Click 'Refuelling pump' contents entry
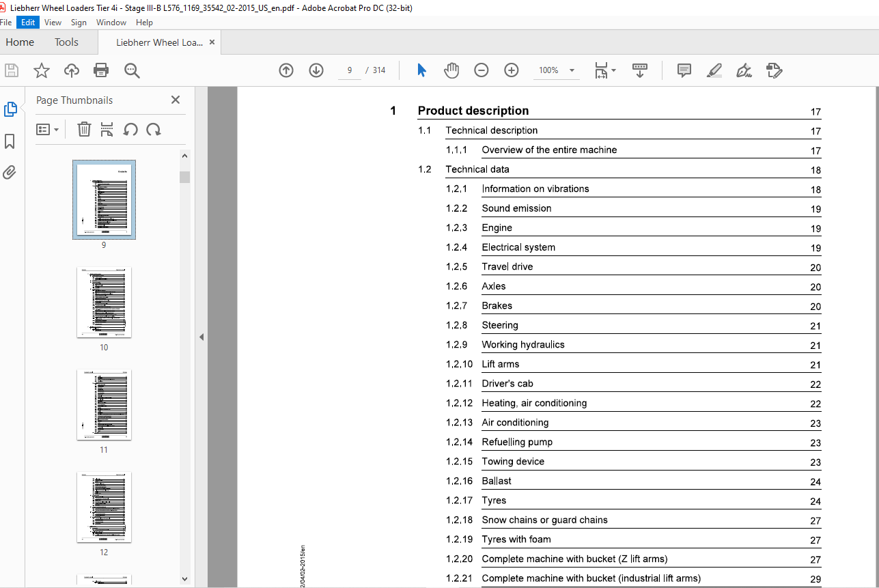 point(517,442)
